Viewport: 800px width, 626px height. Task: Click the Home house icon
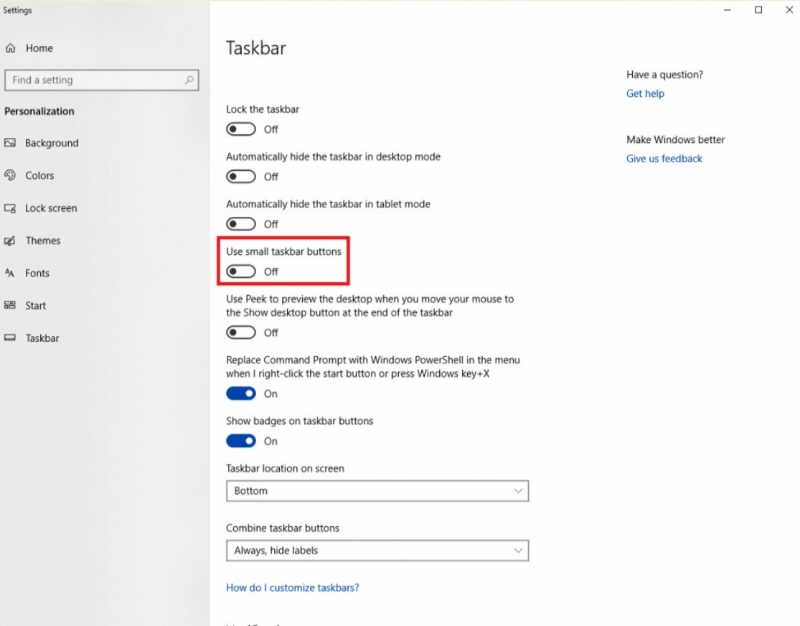pos(10,48)
